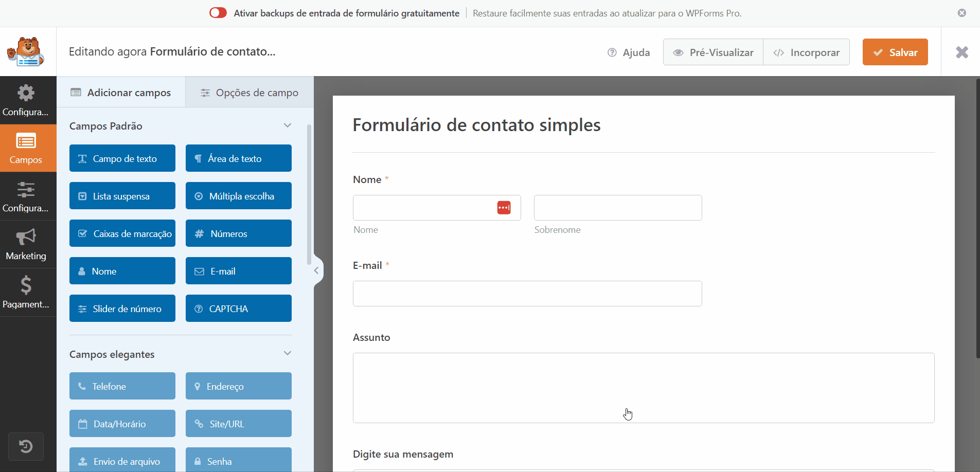Viewport: 980px width, 472px height.
Task: Collapse the Campos Padrão section
Action: [x=288, y=125]
